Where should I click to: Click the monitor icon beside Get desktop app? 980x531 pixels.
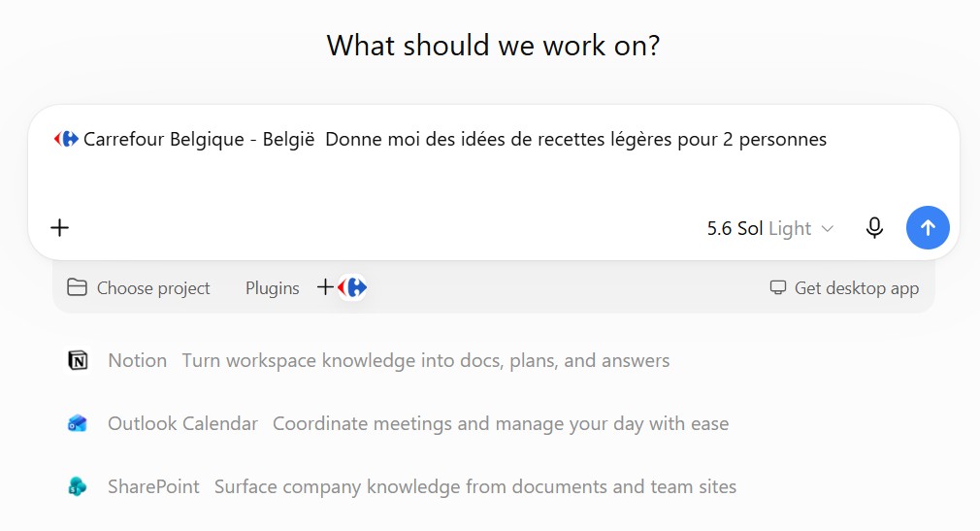point(778,287)
